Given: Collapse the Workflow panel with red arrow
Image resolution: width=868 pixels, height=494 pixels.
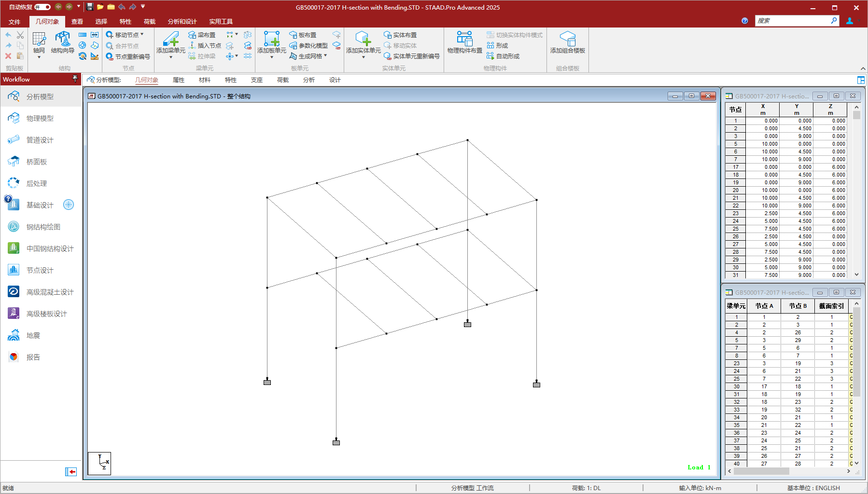Looking at the screenshot, I should click(x=71, y=472).
